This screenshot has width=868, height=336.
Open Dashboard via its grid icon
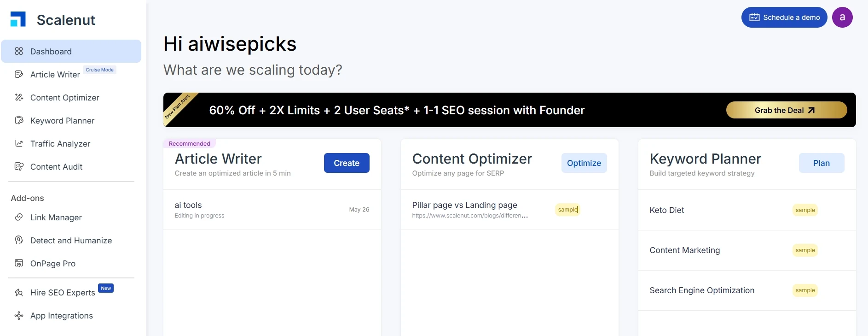[19, 51]
